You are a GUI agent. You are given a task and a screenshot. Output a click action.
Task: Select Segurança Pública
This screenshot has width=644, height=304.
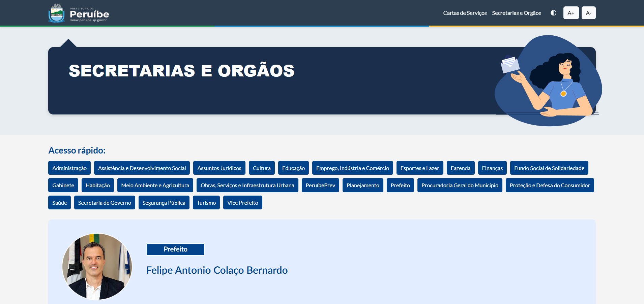pos(164,203)
